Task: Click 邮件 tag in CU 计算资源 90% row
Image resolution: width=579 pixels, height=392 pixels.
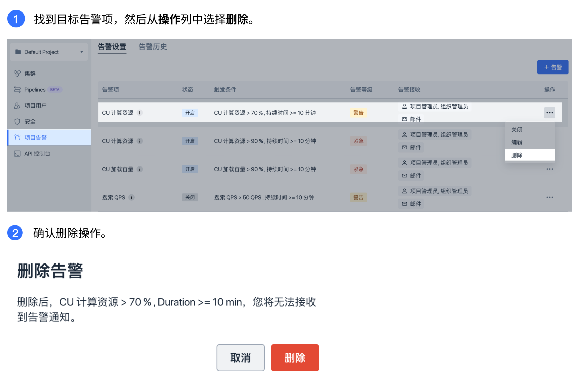Action: (x=411, y=147)
